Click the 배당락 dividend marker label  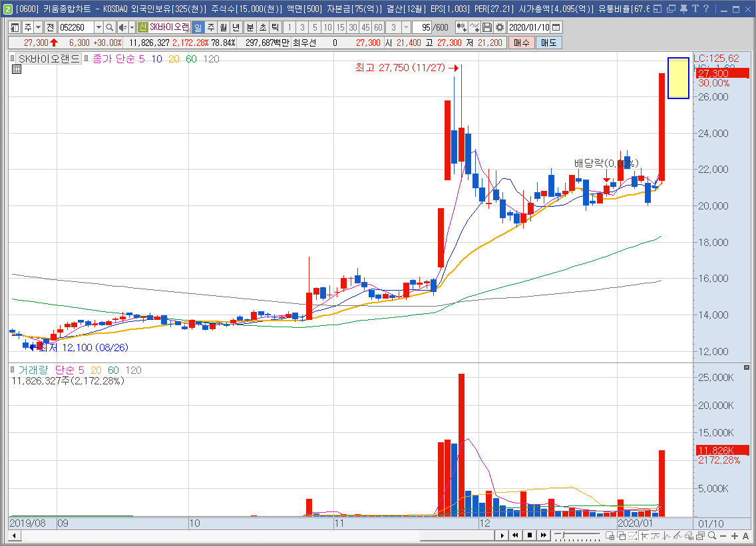click(x=606, y=164)
